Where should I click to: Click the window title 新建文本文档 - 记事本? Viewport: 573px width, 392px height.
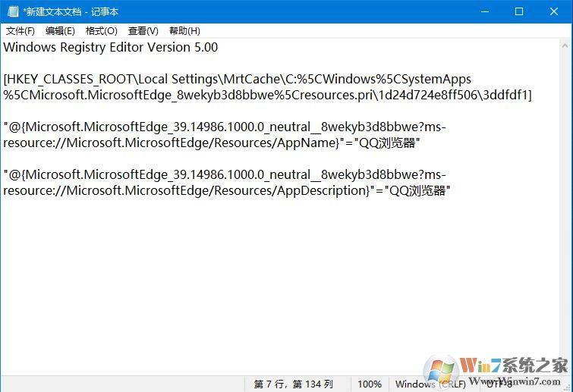71,11
